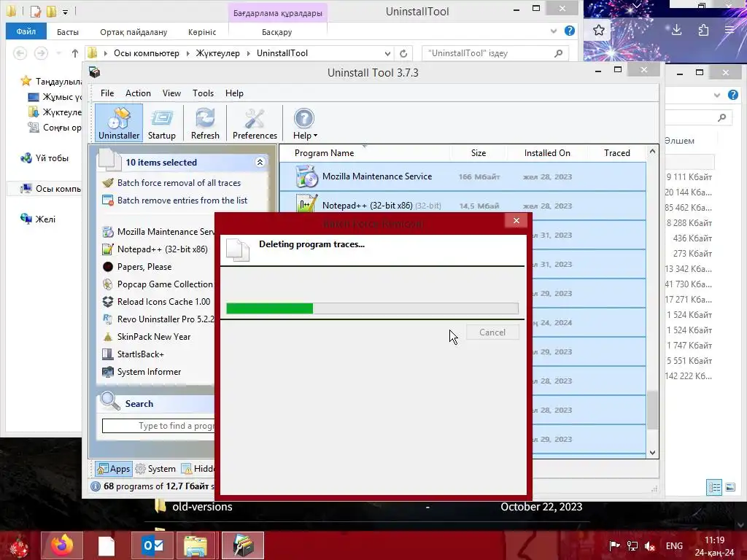Viewport: 747px width, 560px height.
Task: Collapse the '10 items selected' panel
Action: tap(260, 162)
